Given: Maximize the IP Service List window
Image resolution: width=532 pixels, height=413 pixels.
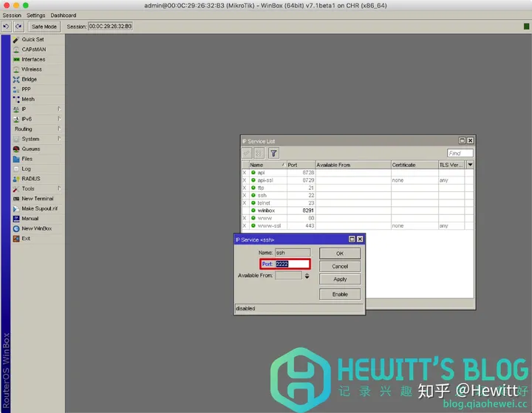Looking at the screenshot, I should coord(462,140).
